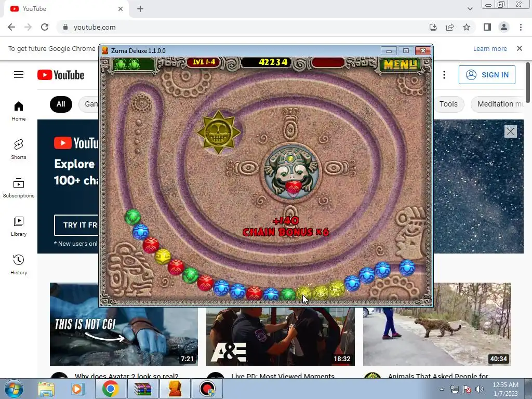532x399 pixels.
Task: Expand Chrome tab search chevron
Action: coord(470,9)
